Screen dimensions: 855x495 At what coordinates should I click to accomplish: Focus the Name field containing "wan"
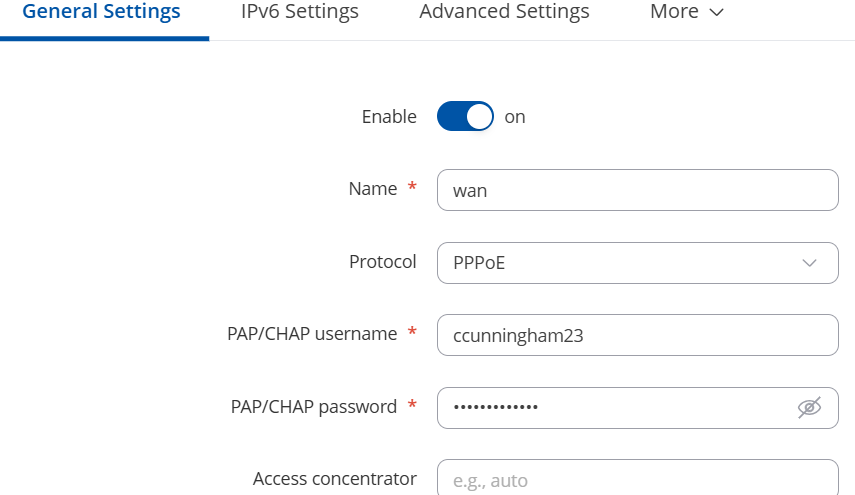tap(637, 190)
